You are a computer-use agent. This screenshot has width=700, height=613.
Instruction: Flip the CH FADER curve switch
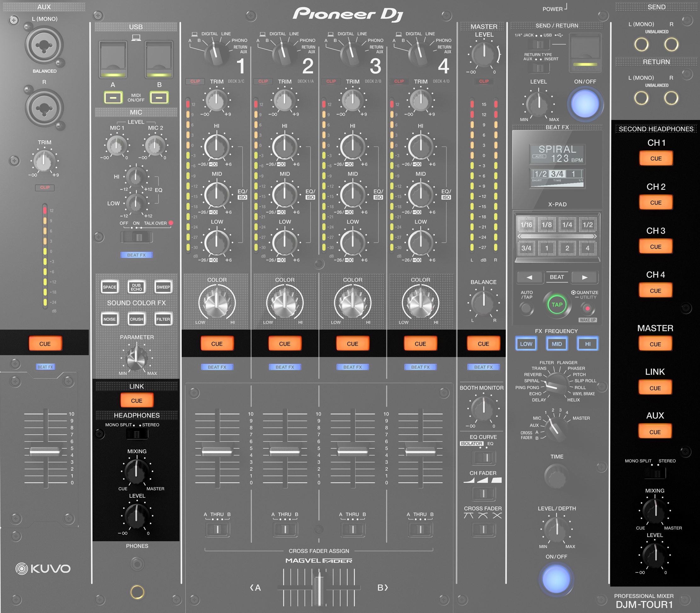pos(483,493)
